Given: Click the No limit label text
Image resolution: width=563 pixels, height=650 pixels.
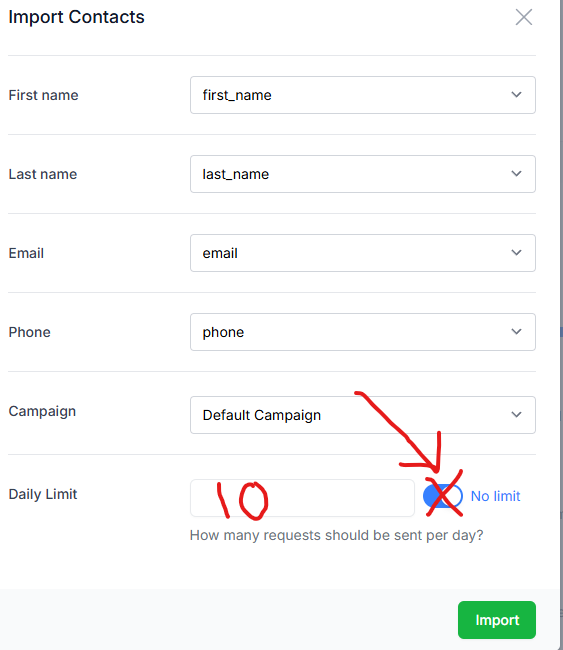Looking at the screenshot, I should coord(495,496).
